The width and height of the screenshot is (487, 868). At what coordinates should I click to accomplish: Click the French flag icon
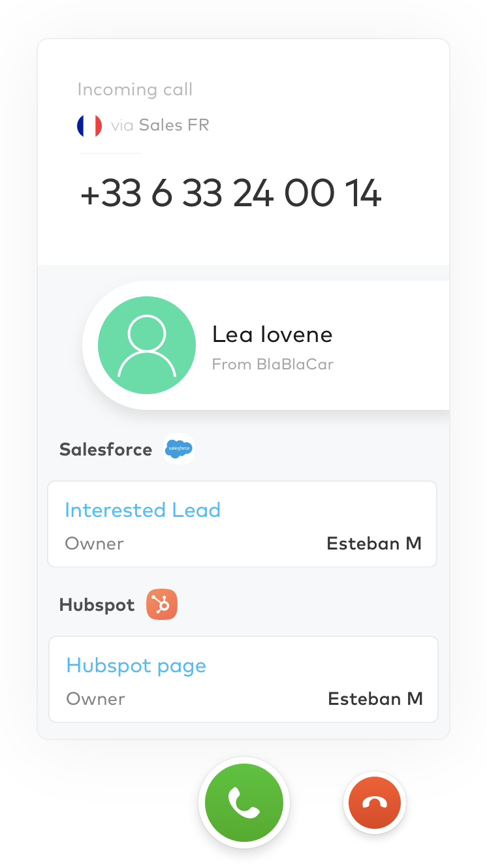[89, 125]
